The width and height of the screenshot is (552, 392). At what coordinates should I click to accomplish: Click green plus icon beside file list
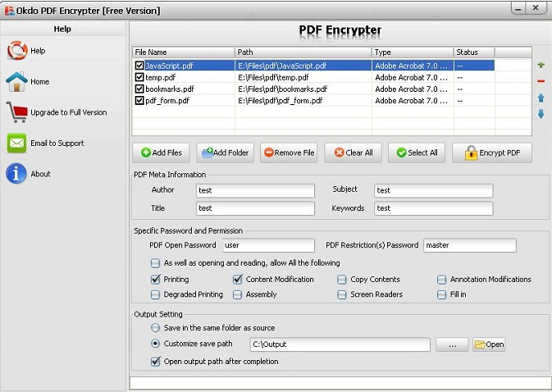(x=541, y=65)
